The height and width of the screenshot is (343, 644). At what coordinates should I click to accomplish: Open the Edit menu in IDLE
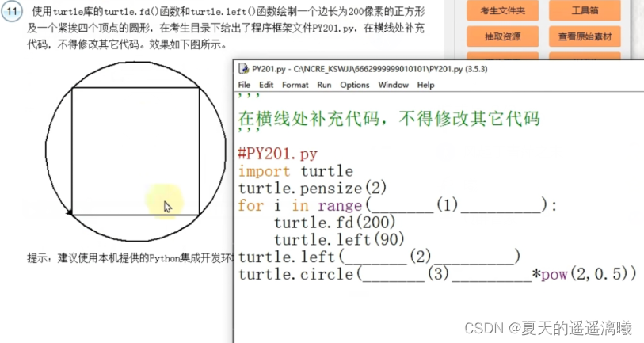[266, 85]
